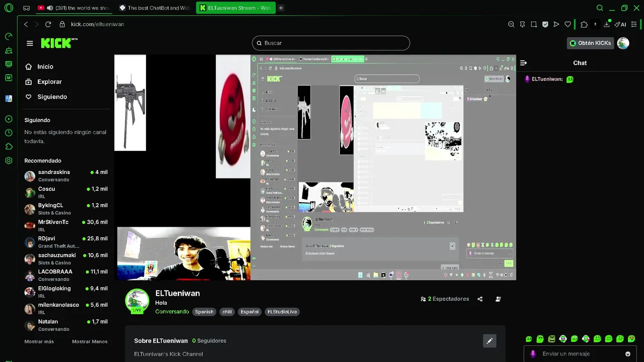
Task: Open the Natalan recommended channel
Action: point(66,325)
